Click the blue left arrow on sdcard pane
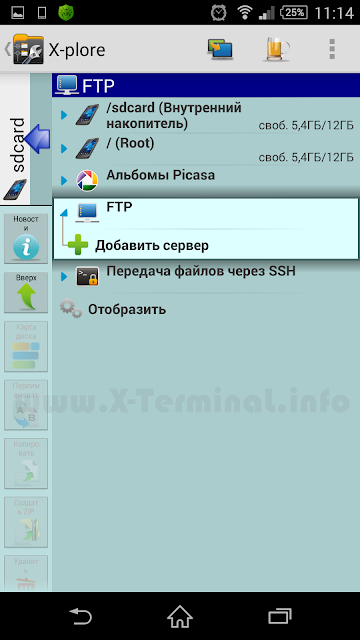Viewport: 360px width, 640px height. (37, 139)
